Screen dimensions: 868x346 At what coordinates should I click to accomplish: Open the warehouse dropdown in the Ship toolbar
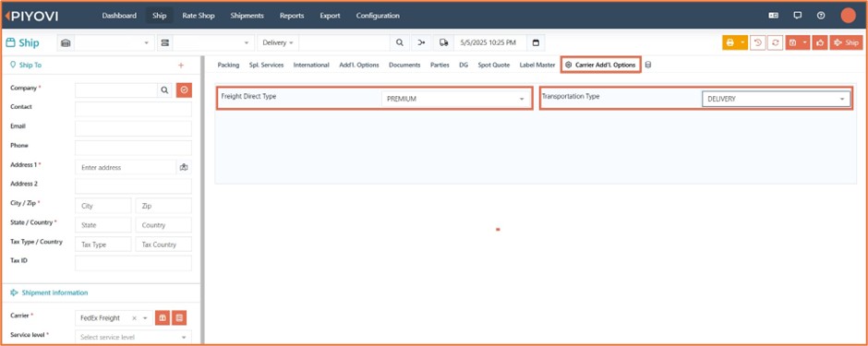(x=115, y=42)
